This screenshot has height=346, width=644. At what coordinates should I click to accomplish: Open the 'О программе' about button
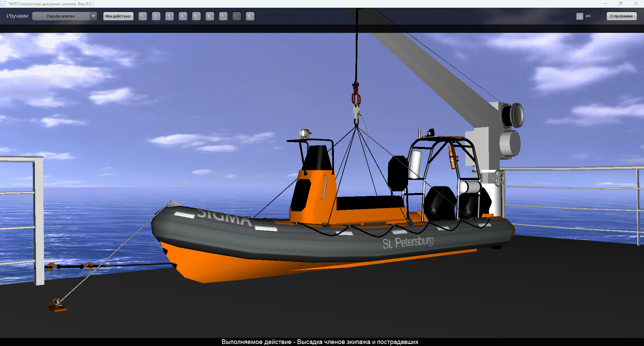(x=622, y=16)
